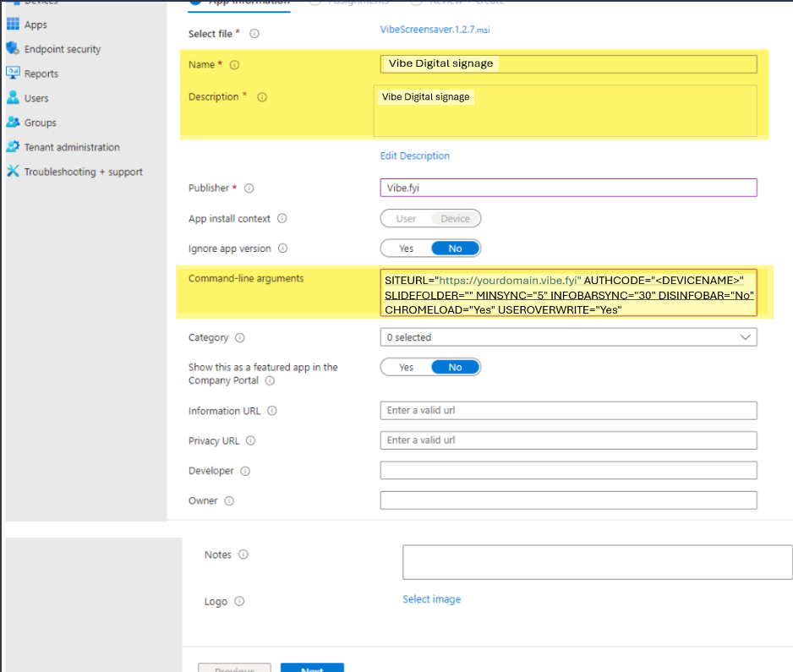Viewport: 793px width, 672px height.
Task: Show info tooltip for Developer
Action: click(x=245, y=471)
